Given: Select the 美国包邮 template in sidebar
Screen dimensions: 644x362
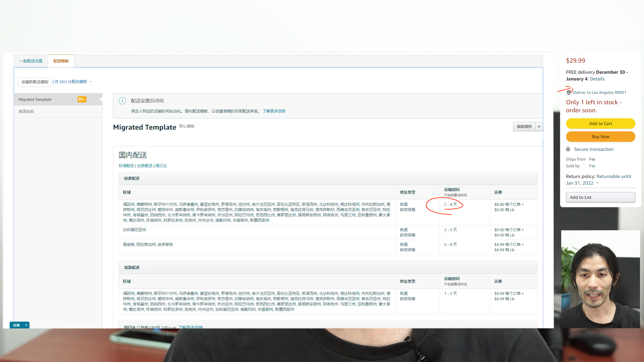Looking at the screenshot, I should [26, 111].
